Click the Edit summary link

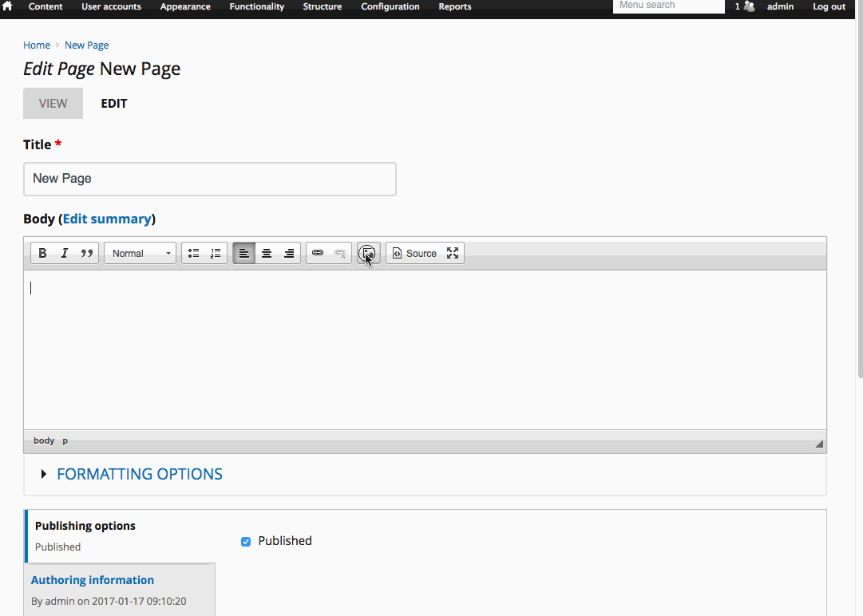point(107,219)
